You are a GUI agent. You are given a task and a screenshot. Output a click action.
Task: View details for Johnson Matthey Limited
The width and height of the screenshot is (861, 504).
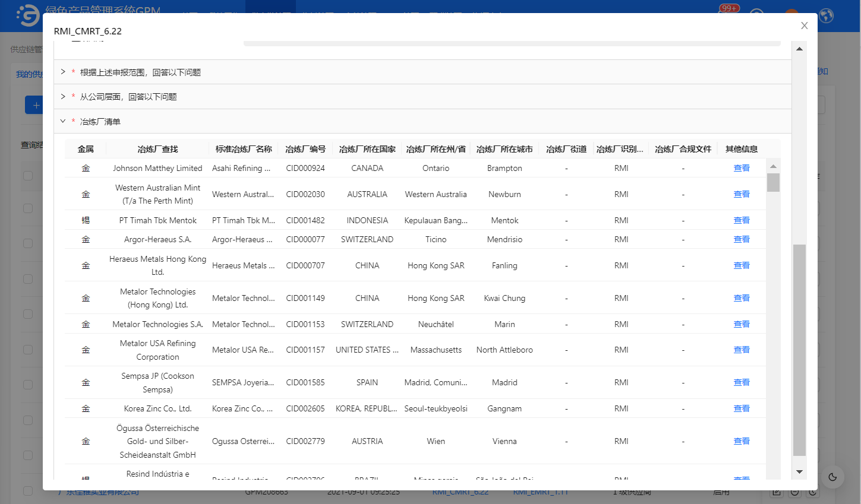point(741,168)
